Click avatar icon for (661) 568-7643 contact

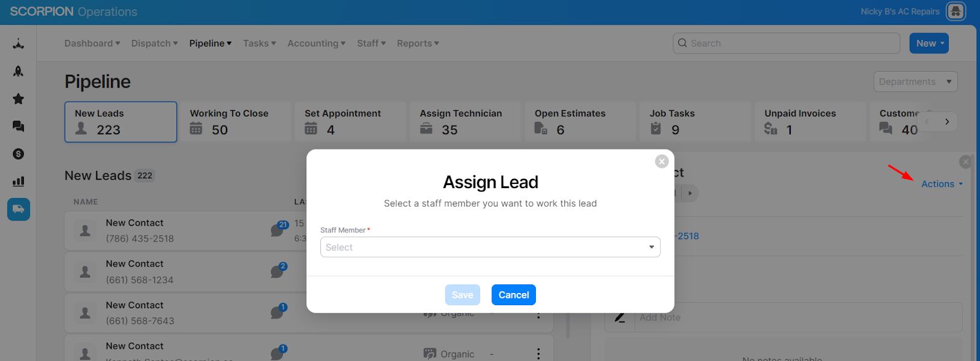(85, 313)
